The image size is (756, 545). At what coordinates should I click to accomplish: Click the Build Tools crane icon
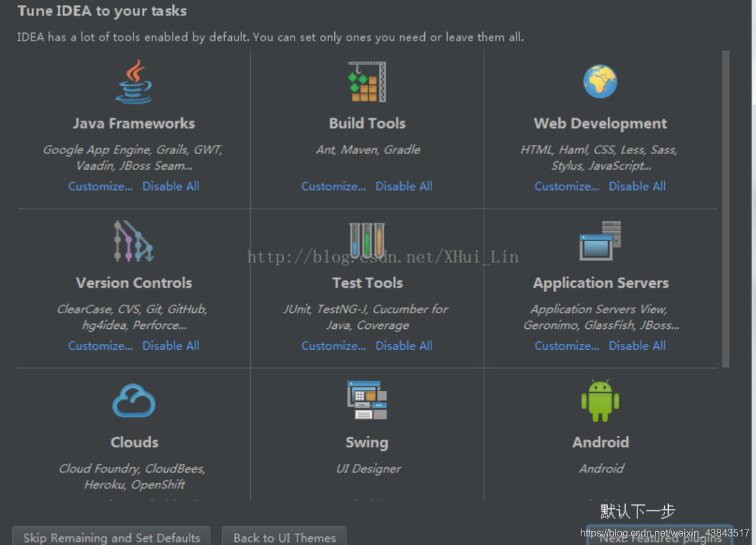[x=367, y=82]
